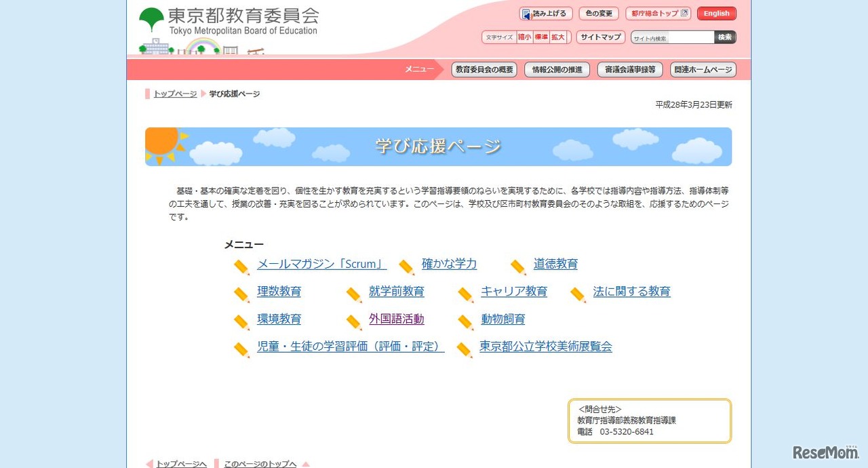Screen dimensions: 868x468
Task: Click pencil icon beside 理数教育
Action: coord(242,294)
